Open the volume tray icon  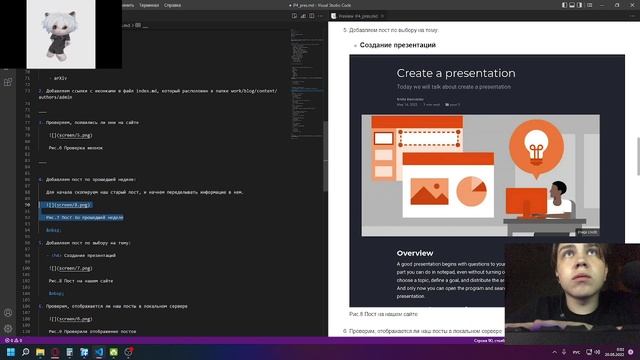[x=597, y=352]
